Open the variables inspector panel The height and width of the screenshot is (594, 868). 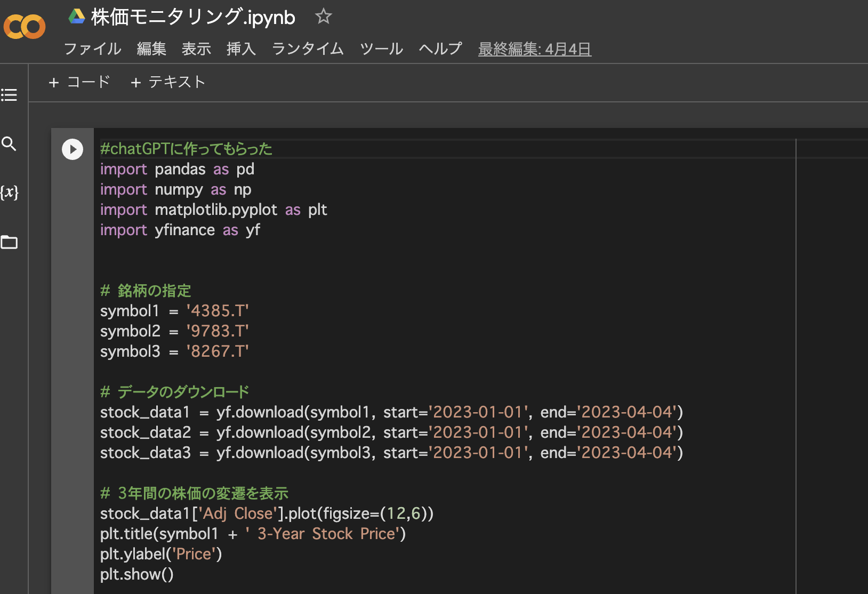pyautogui.click(x=9, y=192)
